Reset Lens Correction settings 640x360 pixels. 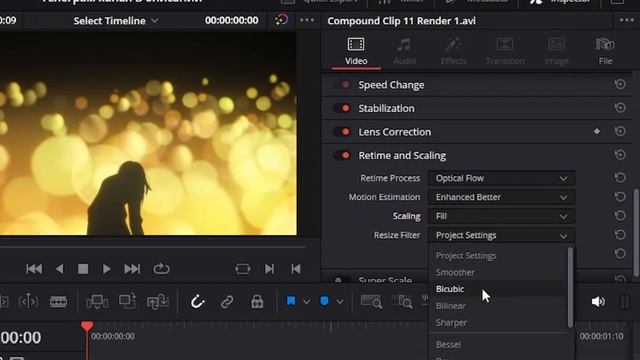point(620,131)
